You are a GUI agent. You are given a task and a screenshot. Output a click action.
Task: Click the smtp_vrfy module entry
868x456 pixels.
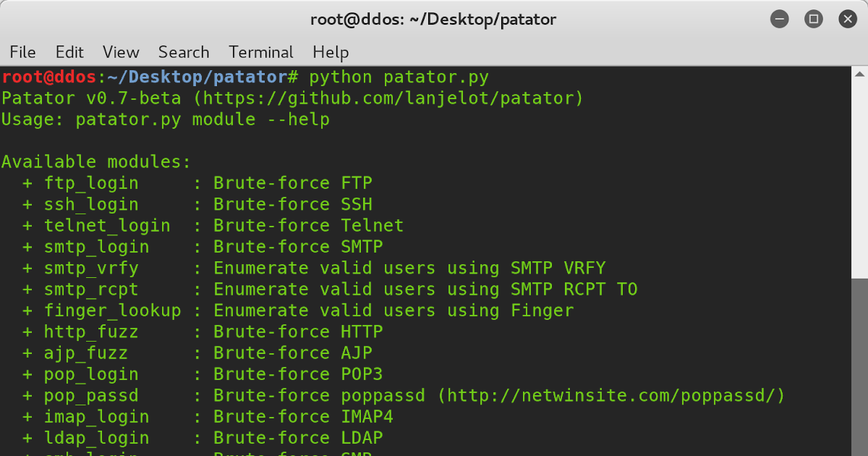[91, 268]
